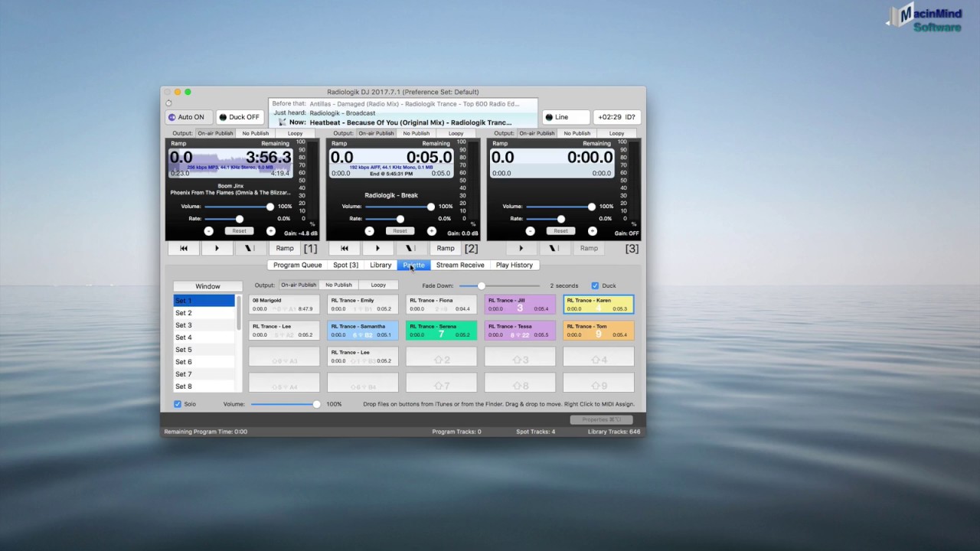The image size is (980, 551).
Task: Click the fade-out icon on deck [1]
Action: point(250,248)
